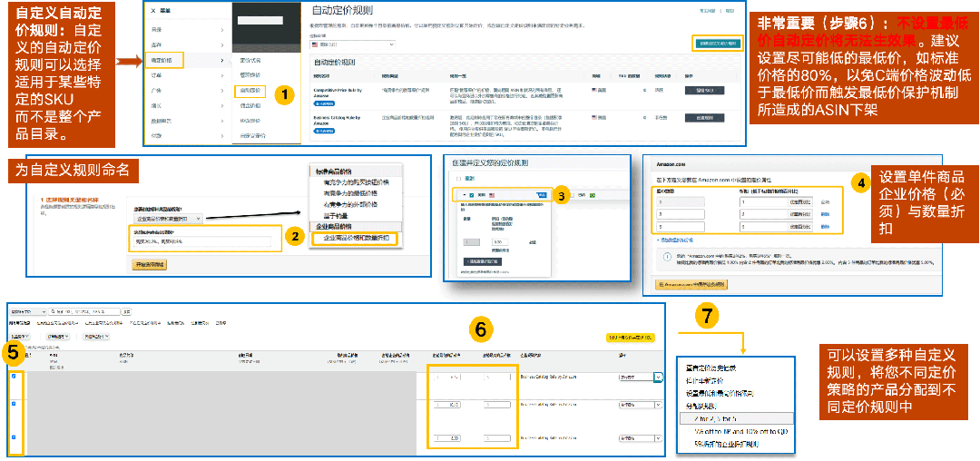Tick the first SKU row checkbox

[13, 377]
